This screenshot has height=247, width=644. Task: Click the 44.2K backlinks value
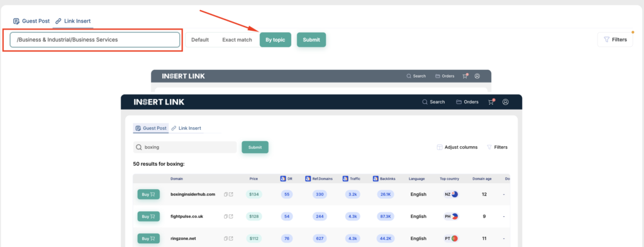[x=386, y=238]
